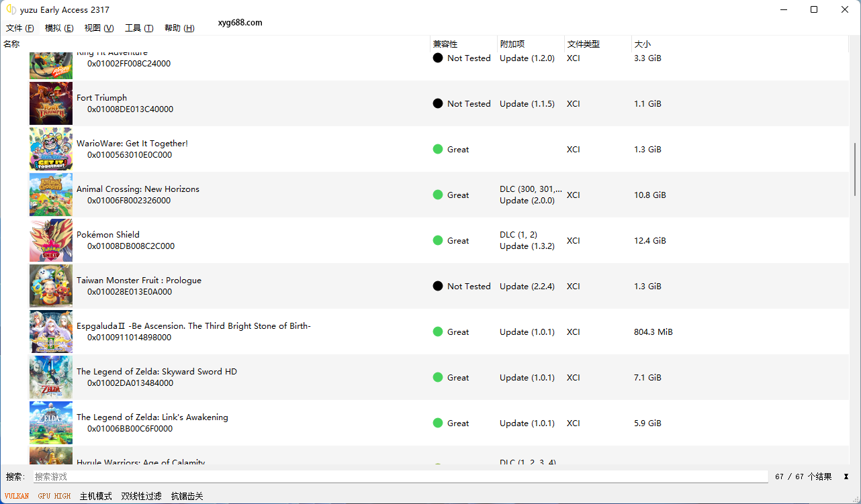Click Pokémon Shield's green compatibility dot
This screenshot has width=861, height=504.
[x=438, y=240]
